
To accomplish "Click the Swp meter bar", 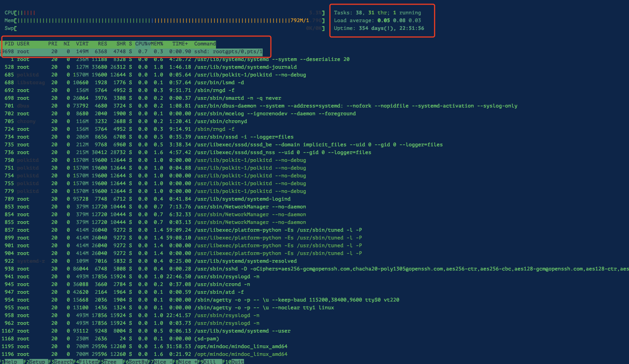I will (164, 28).
